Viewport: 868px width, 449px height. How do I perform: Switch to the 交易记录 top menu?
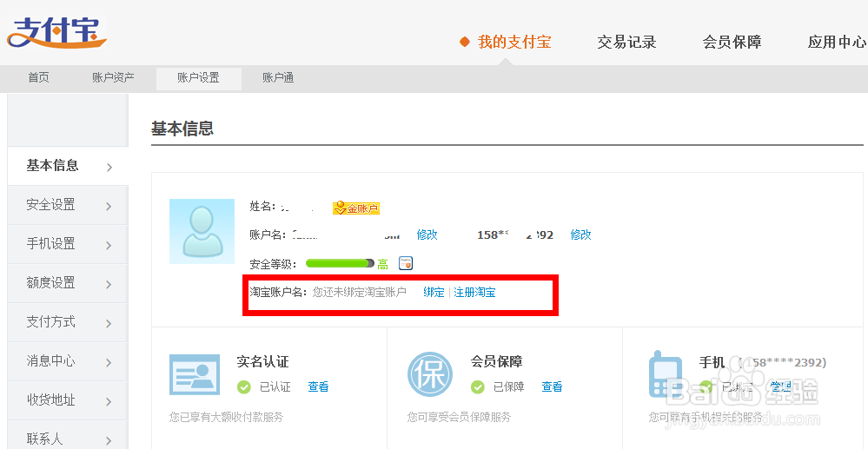click(626, 42)
